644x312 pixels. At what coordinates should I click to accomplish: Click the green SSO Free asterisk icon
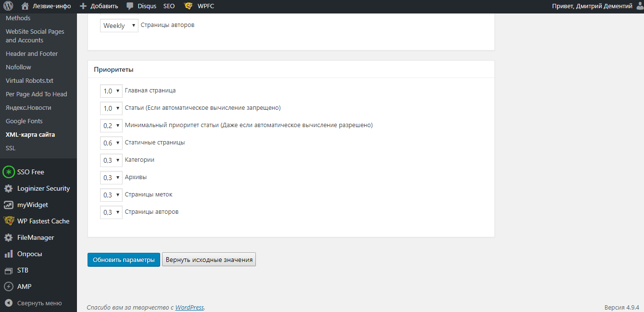click(x=9, y=172)
